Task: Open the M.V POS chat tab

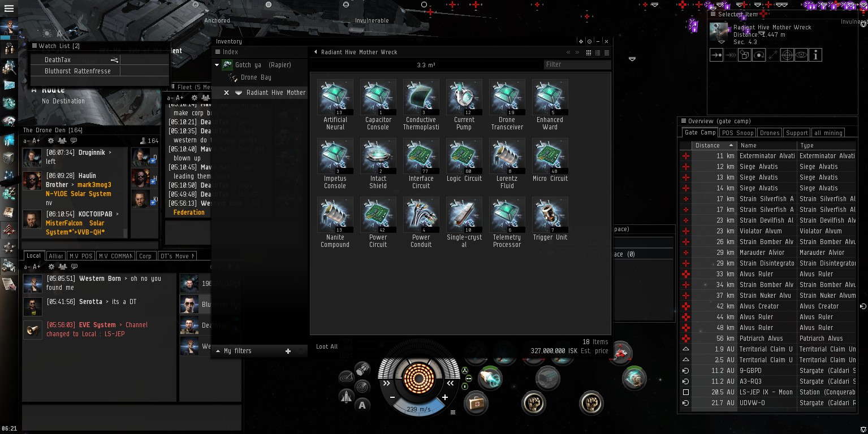Action: click(x=81, y=256)
